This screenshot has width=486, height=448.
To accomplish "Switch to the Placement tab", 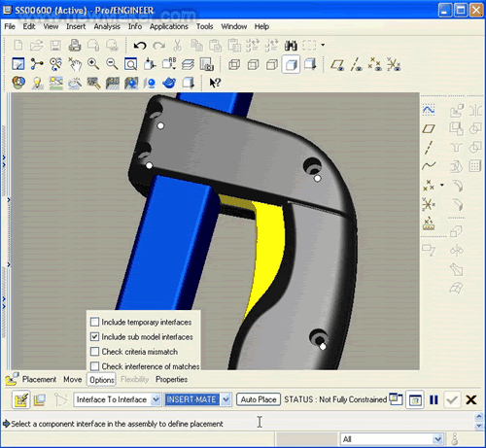I will click(x=39, y=379).
